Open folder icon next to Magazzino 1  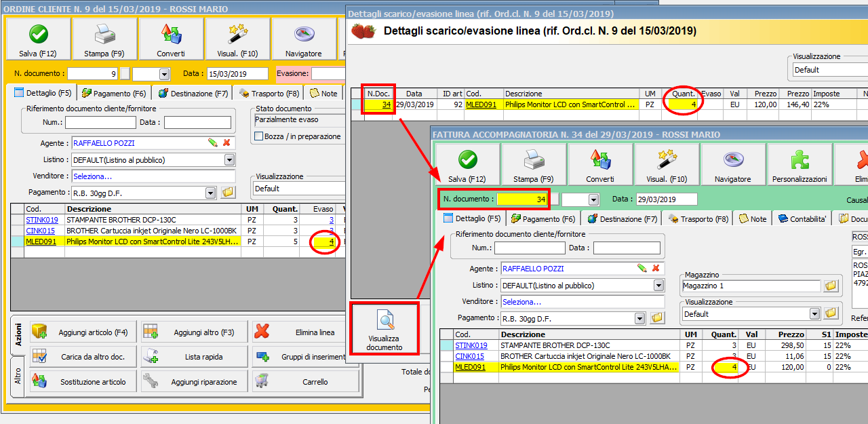[x=831, y=286]
